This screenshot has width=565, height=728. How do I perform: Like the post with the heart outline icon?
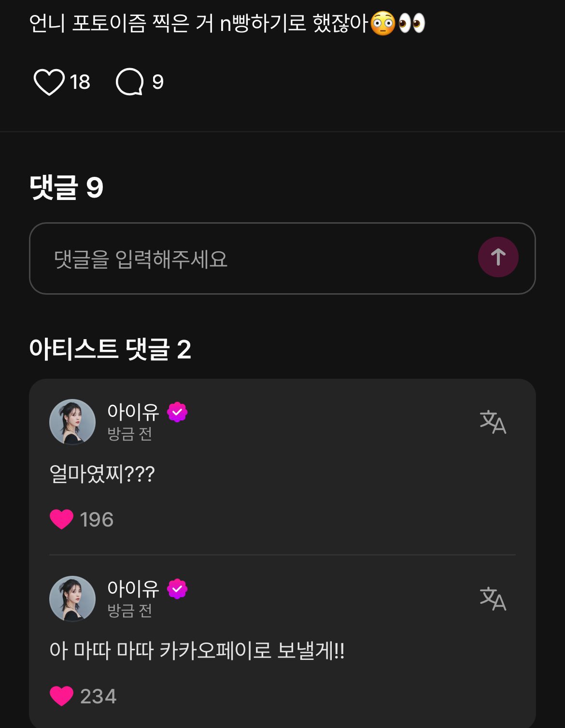[49, 82]
